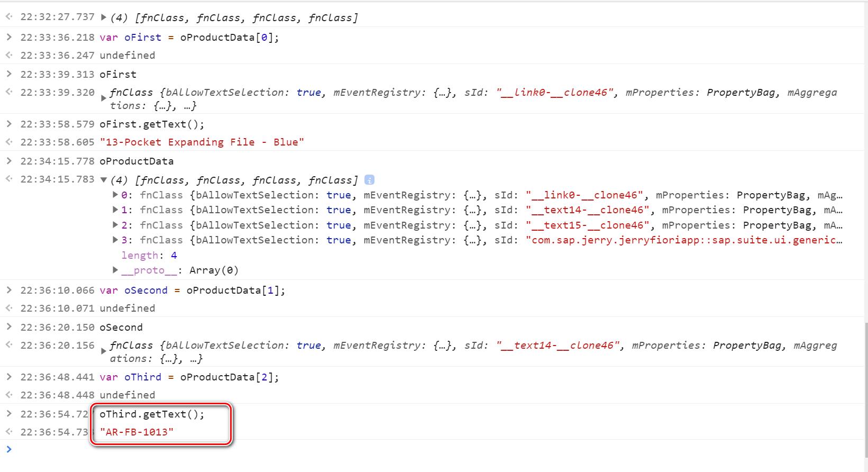Expand array item 3 with com.sap.jerry id
This screenshot has height=472, width=868.
115,240
